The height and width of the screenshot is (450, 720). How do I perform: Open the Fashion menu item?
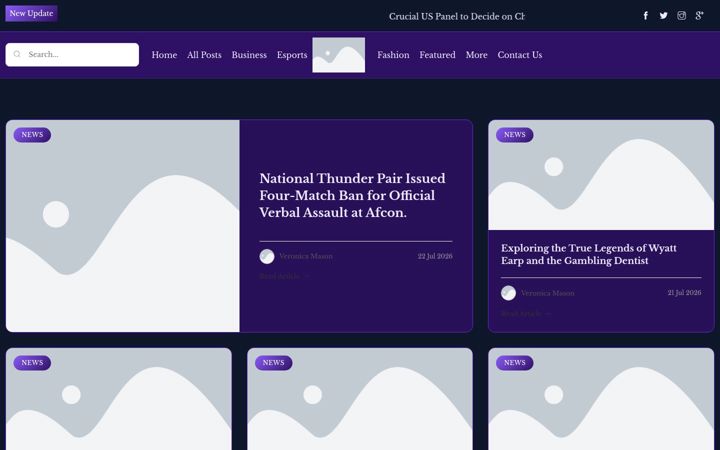393,55
